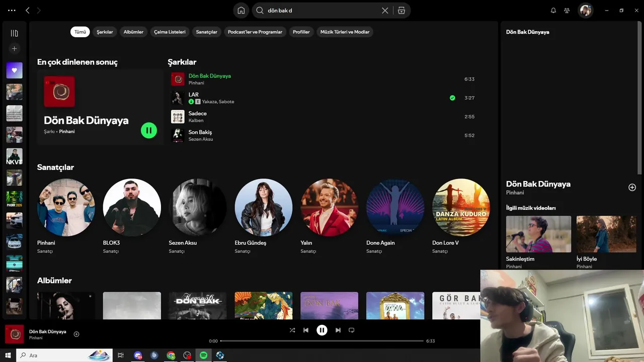644x362 pixels.
Task: Click the green saved checkmark on LAR
Action: [x=452, y=98]
